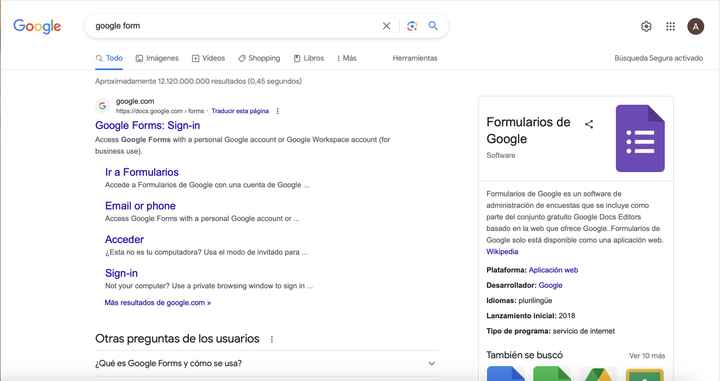
Task: Click the Aplicación web platform link
Action: click(x=553, y=270)
